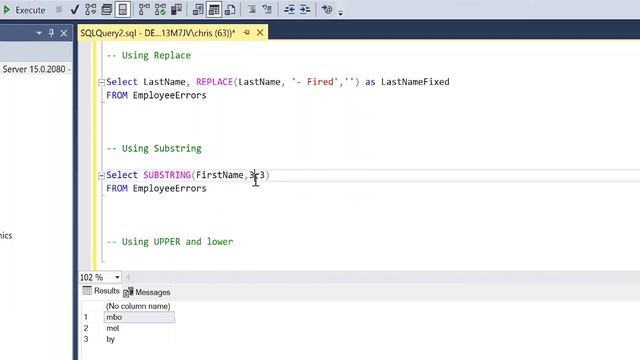Viewport: 640px width, 360px height.
Task: Open the Query Options icon
Action: point(107,9)
